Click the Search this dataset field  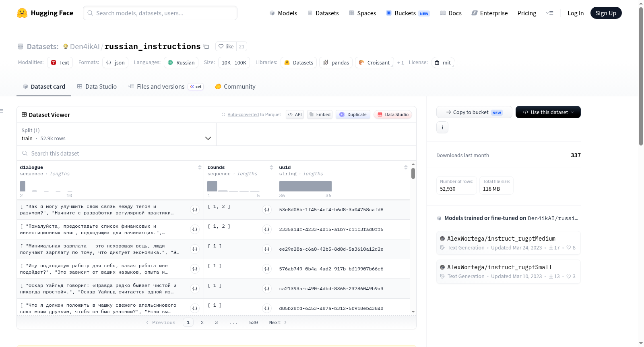coord(217,153)
